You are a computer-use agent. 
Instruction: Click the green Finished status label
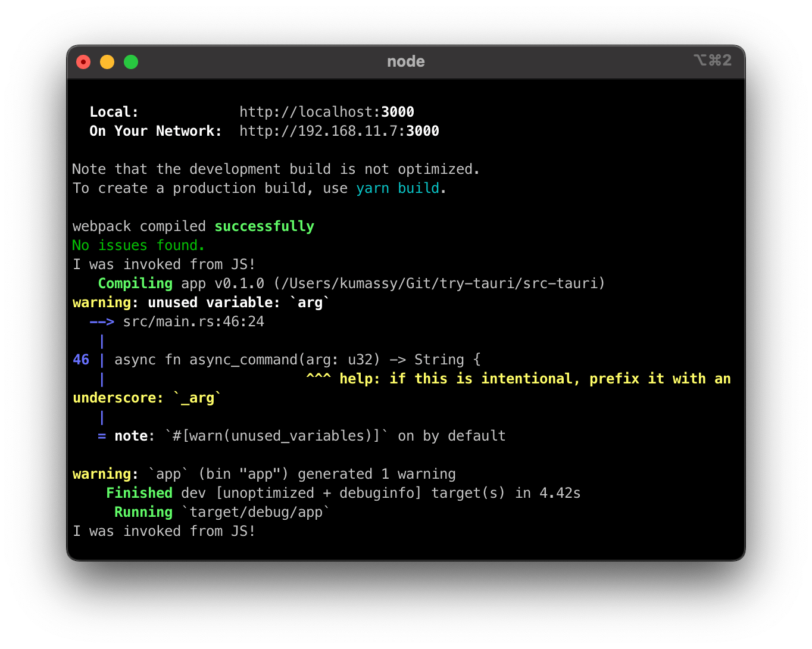pos(139,493)
